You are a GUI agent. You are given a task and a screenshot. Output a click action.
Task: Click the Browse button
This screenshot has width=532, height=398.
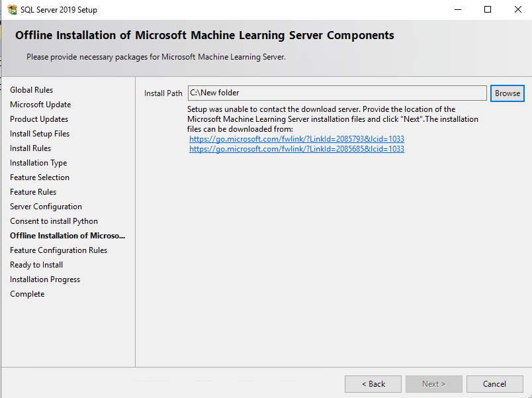tap(508, 93)
